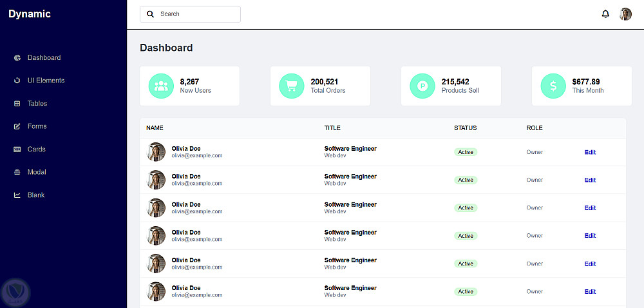Open the Blank page from sidebar
Viewport: 644px width, 308px height.
pos(36,195)
